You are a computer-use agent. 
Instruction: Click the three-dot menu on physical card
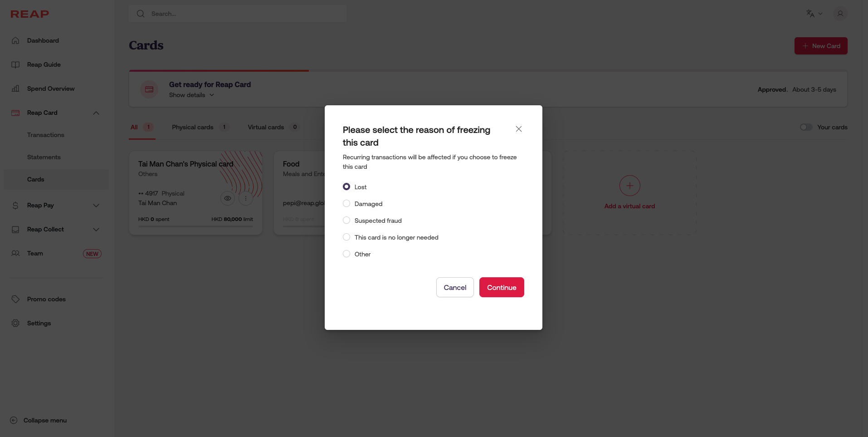pyautogui.click(x=246, y=198)
